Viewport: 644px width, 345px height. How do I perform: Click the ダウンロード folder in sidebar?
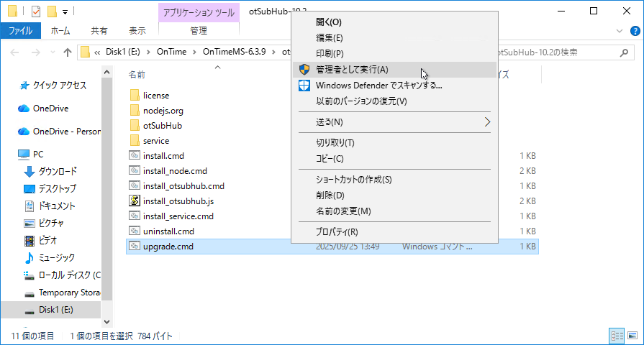pos(58,172)
